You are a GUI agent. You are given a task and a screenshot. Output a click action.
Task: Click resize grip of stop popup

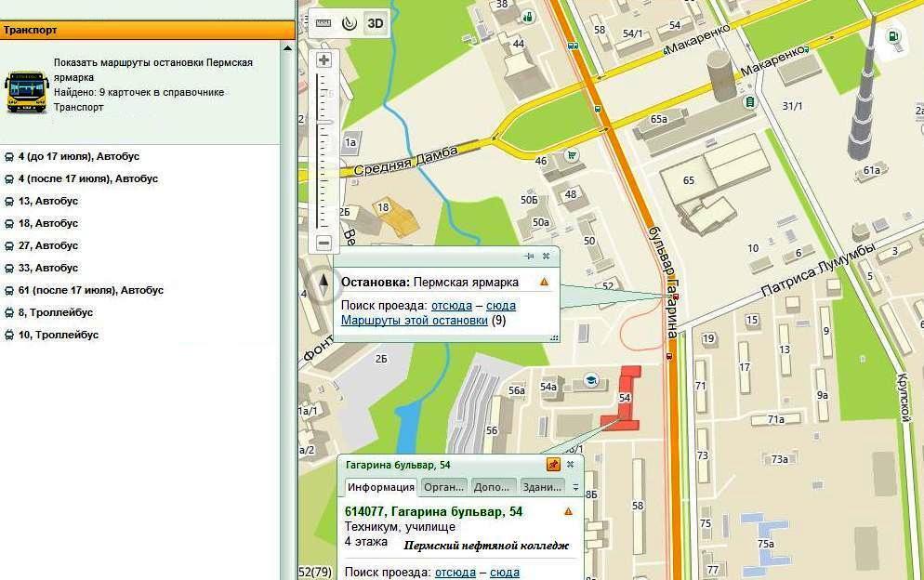(554, 337)
